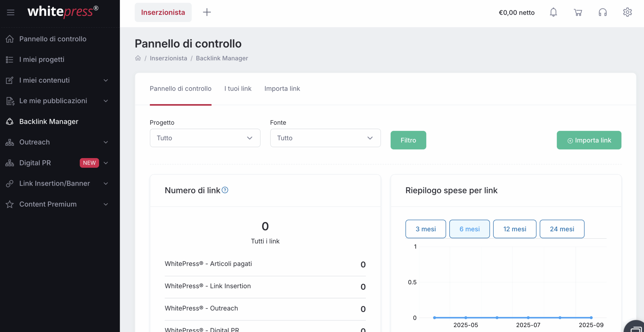Open the Importa link tab

coord(282,89)
